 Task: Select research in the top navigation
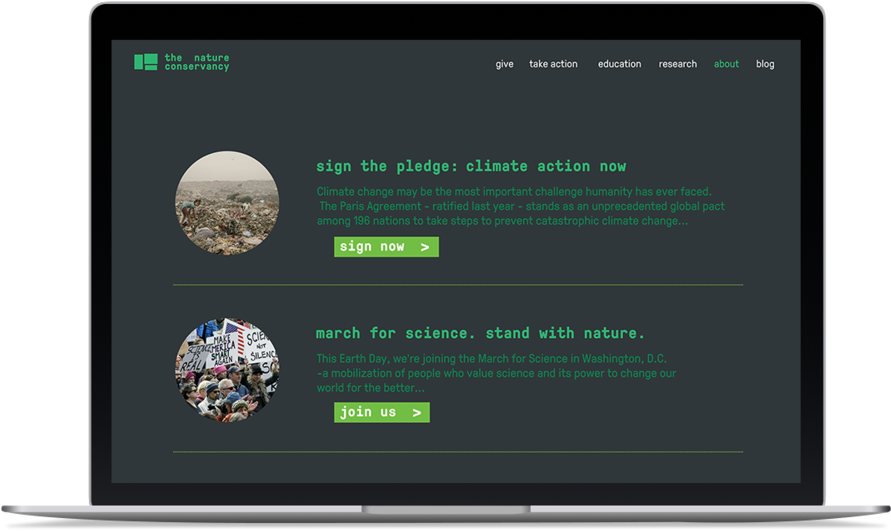coord(677,64)
